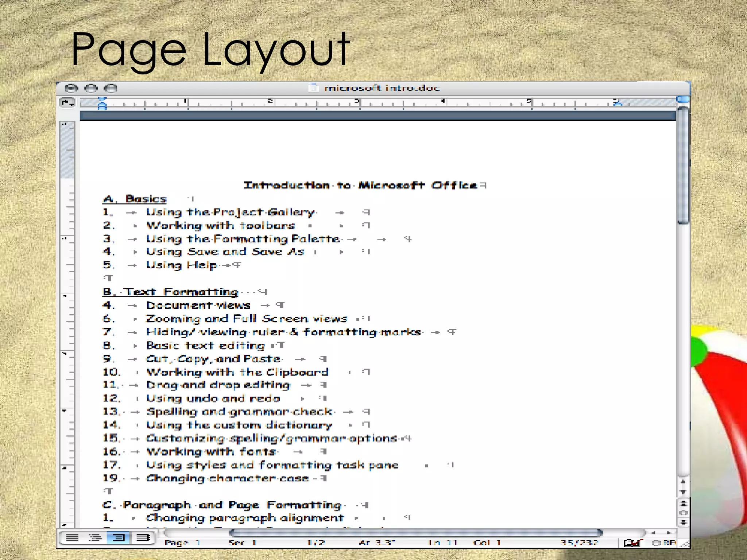
Task: Click the 'microsoft intro.doc' window title
Action: [382, 88]
